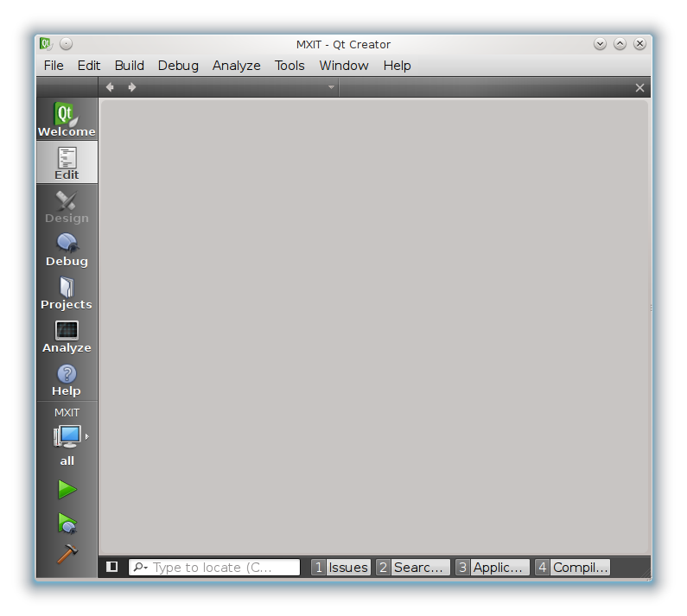Expand the open documents dropdown
This screenshot has width=687, height=616.
[331, 87]
